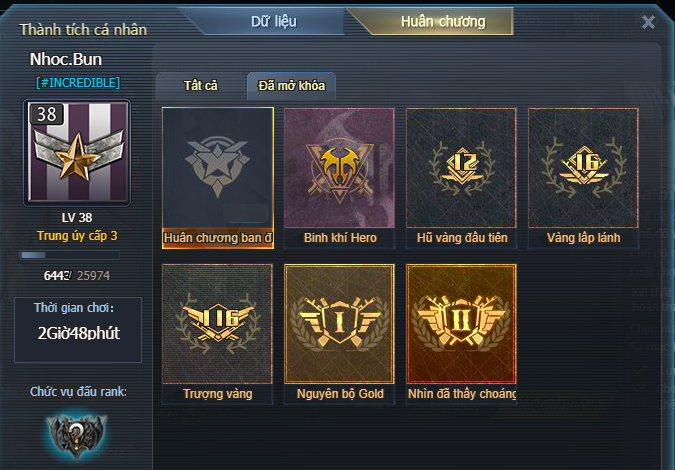Open the Binh khí Hero medal
675x470 pixels.
[339, 178]
